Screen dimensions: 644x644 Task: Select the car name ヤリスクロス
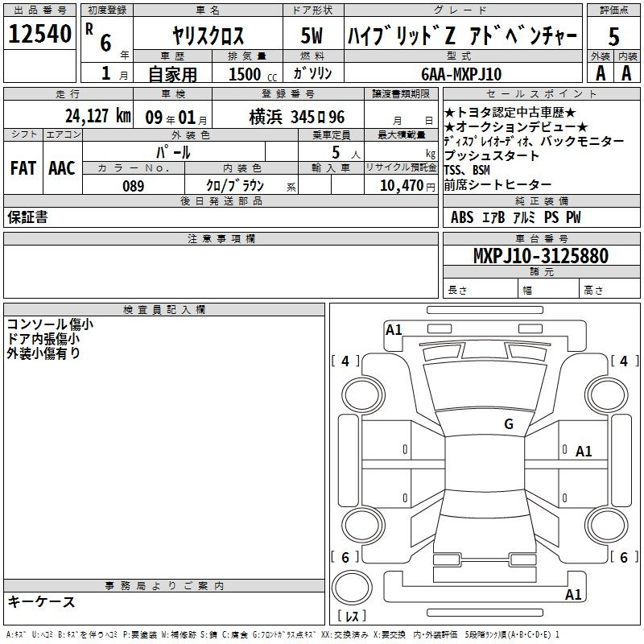[208, 35]
